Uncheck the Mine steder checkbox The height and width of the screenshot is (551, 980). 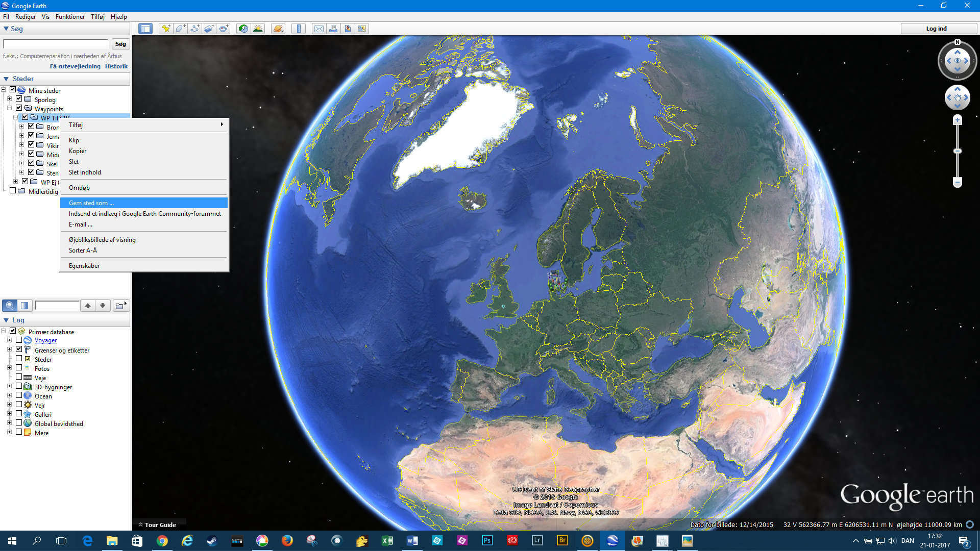[13, 90]
